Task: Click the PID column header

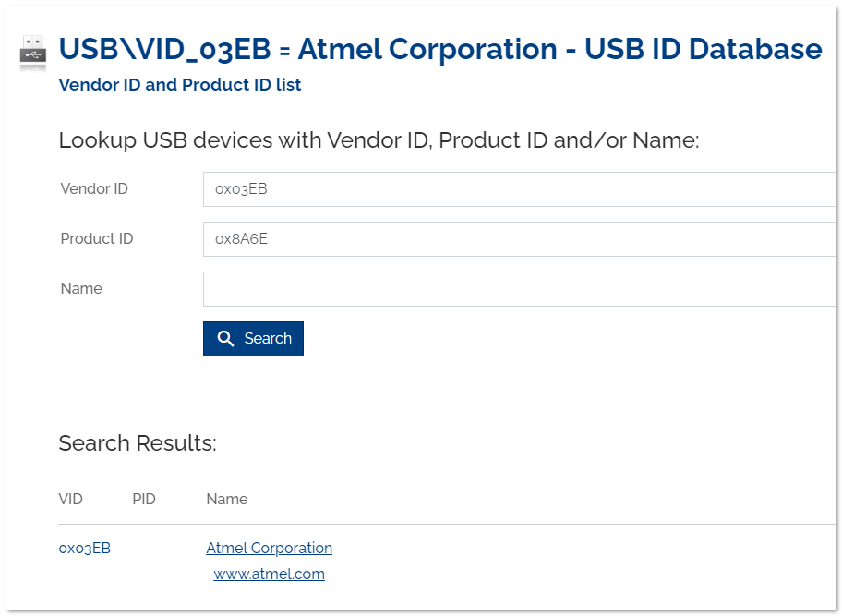Action: pos(144,499)
